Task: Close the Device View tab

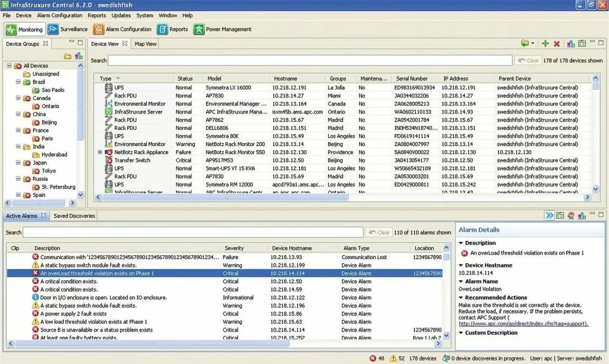Action: tap(125, 43)
